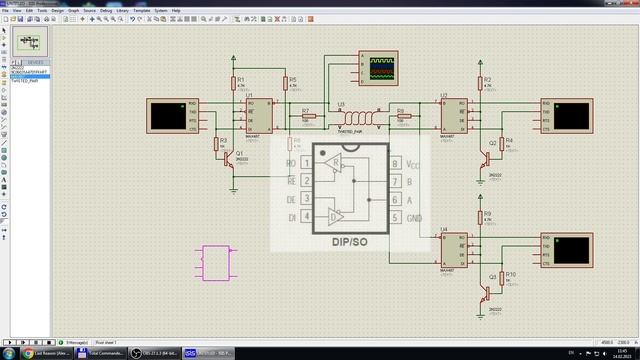Select transistor Q1 in schematic

pyautogui.click(x=229, y=159)
